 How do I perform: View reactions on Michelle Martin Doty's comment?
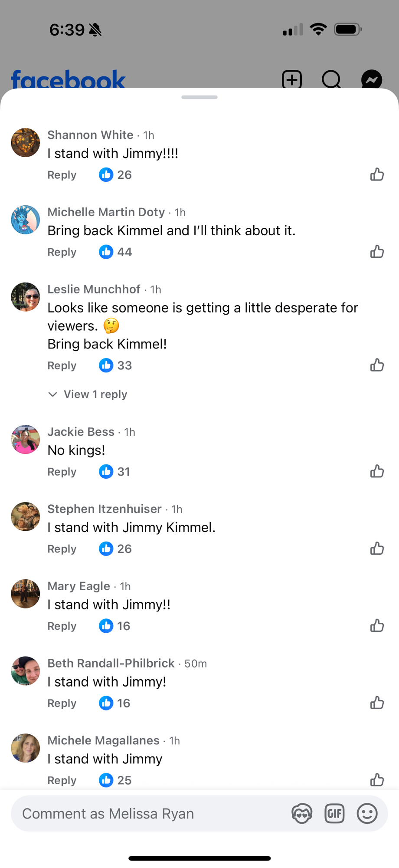pyautogui.click(x=115, y=252)
